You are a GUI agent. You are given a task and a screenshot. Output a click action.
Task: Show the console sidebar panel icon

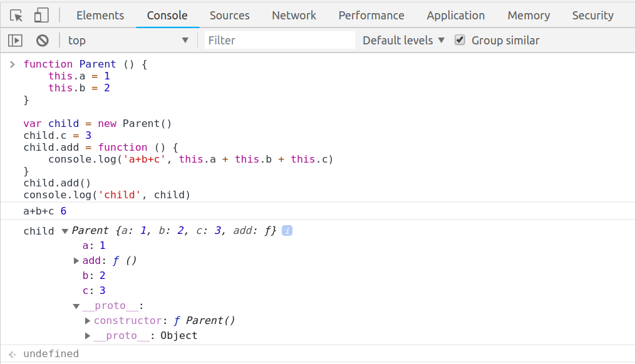coord(15,41)
